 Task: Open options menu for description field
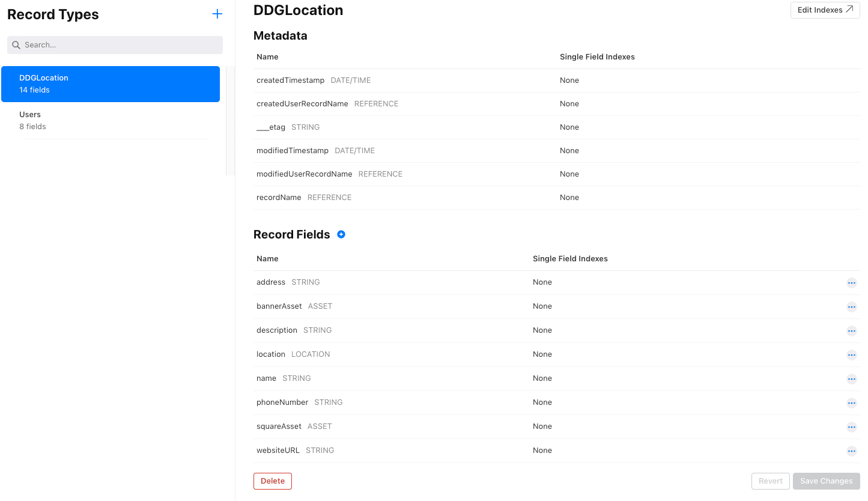(851, 331)
